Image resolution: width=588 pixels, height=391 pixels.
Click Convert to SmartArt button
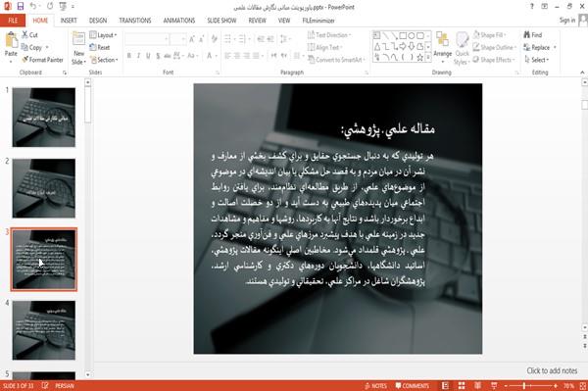point(336,60)
